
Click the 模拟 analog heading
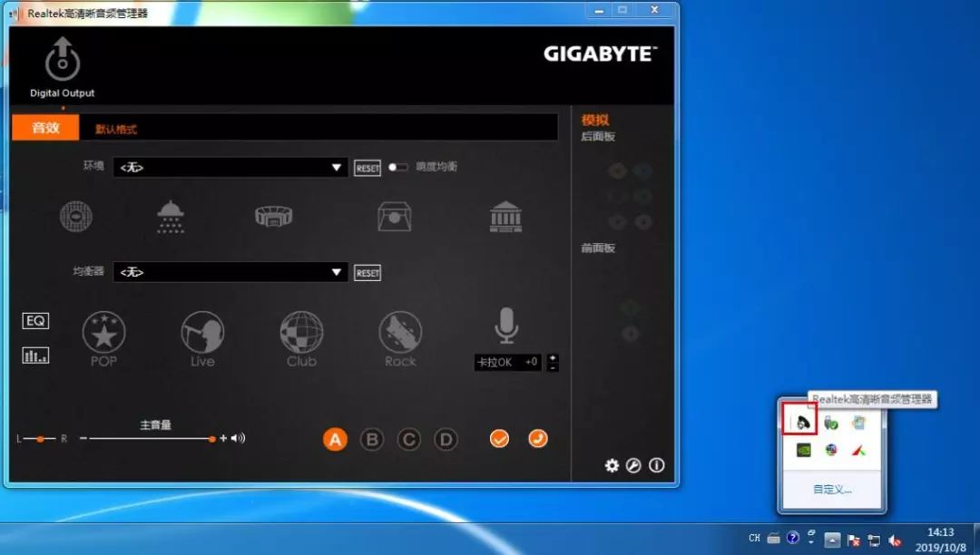click(595, 120)
